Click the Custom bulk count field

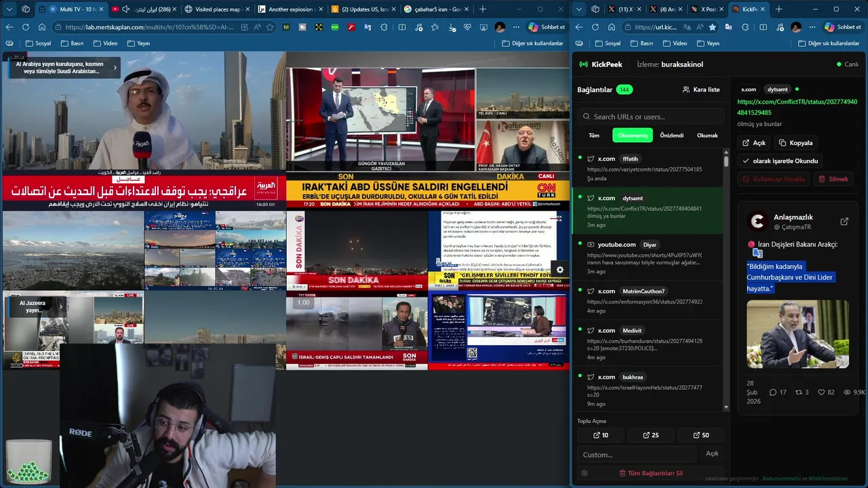[x=637, y=454]
